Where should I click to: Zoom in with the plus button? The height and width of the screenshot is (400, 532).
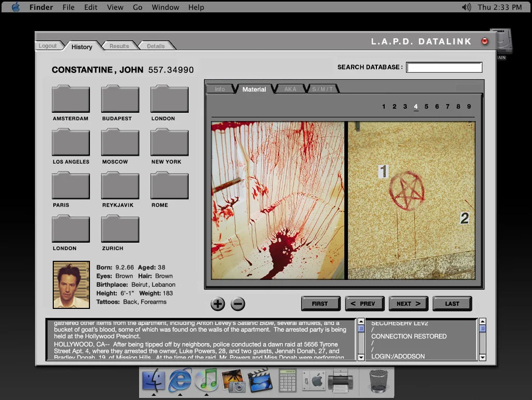218,304
